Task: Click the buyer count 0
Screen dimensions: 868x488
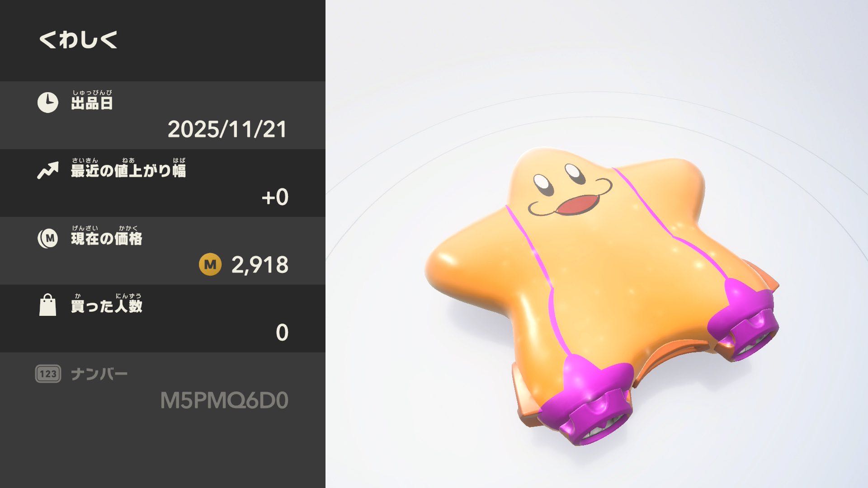Action: point(282,333)
